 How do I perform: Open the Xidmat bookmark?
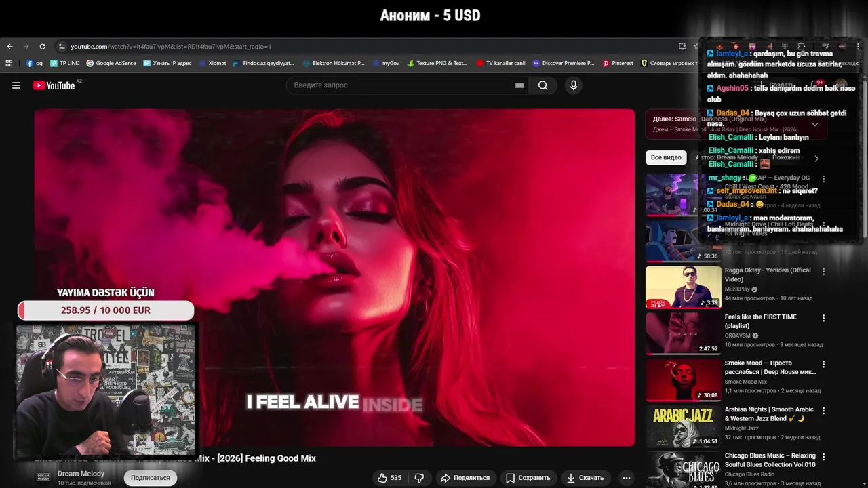pos(212,63)
